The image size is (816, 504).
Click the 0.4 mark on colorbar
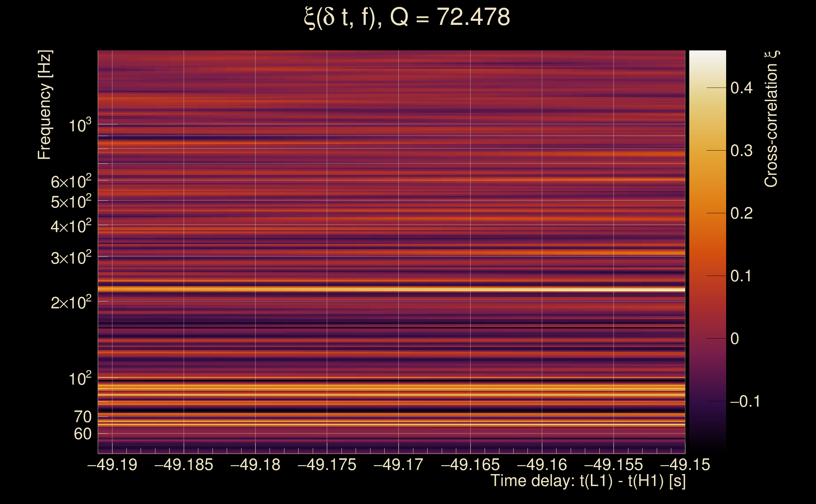[x=741, y=88]
